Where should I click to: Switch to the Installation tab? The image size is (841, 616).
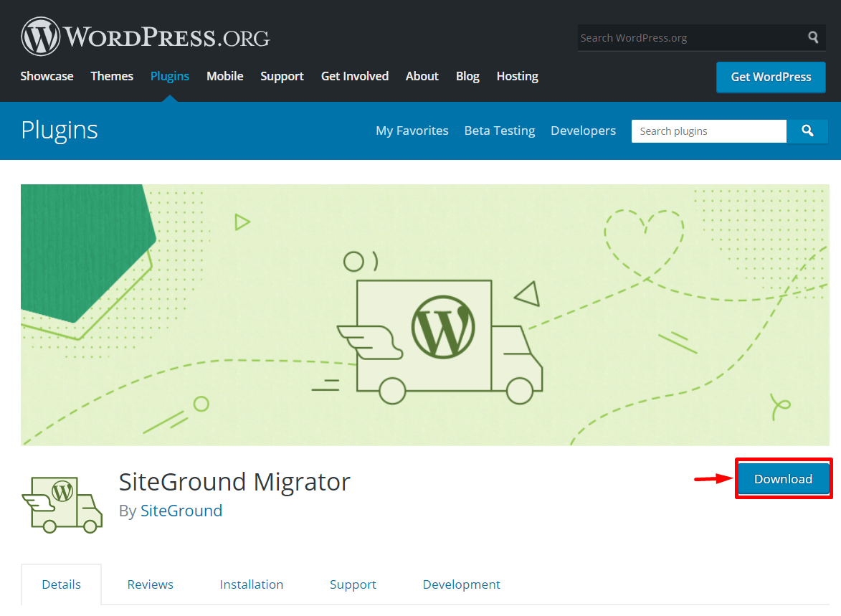coord(252,584)
